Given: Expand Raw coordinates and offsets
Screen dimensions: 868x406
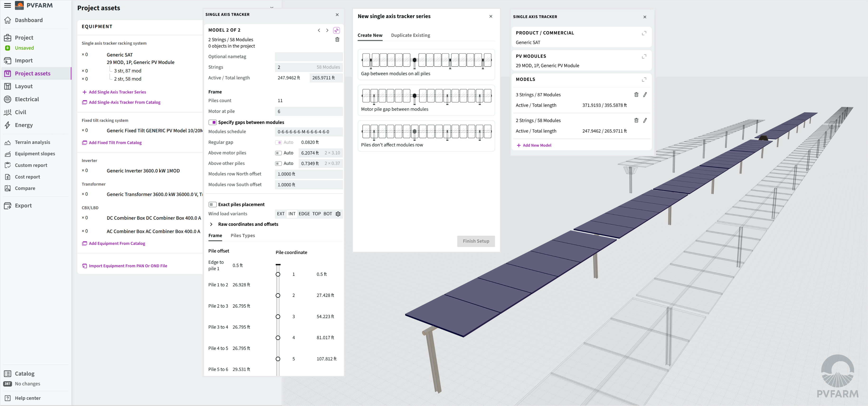Looking at the screenshot, I should [211, 224].
